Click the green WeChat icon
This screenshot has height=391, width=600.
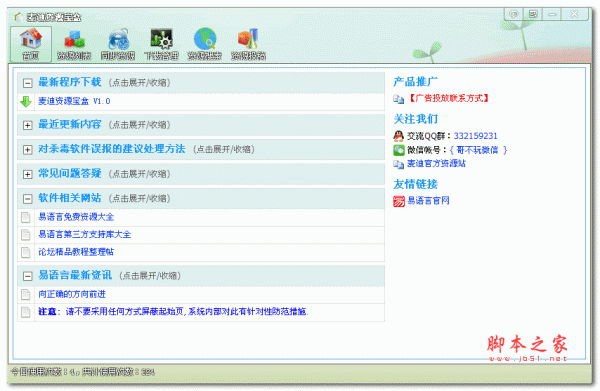pyautogui.click(x=399, y=150)
